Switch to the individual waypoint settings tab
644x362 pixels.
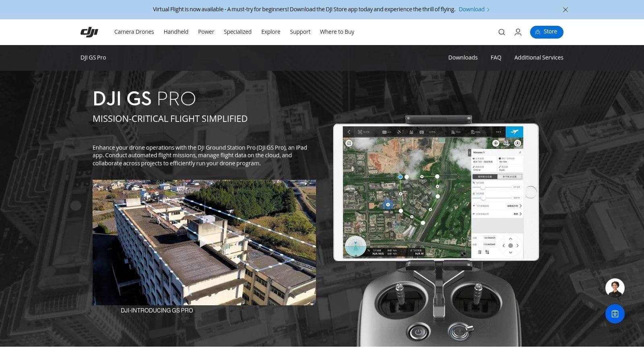[510, 177]
